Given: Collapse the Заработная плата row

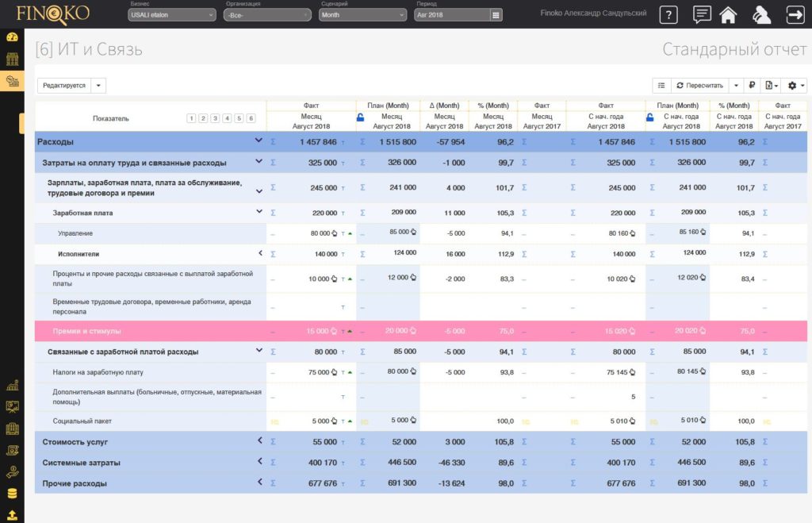Looking at the screenshot, I should [x=259, y=212].
